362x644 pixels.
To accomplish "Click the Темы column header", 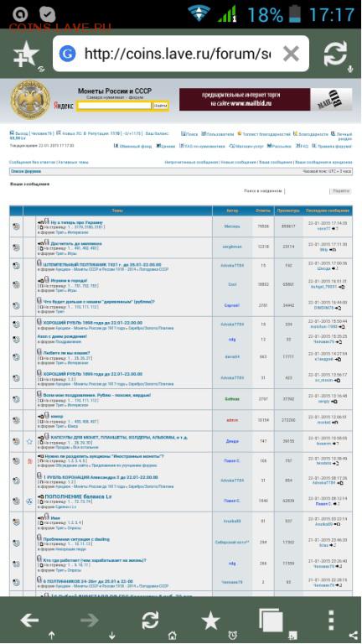I will (117, 210).
